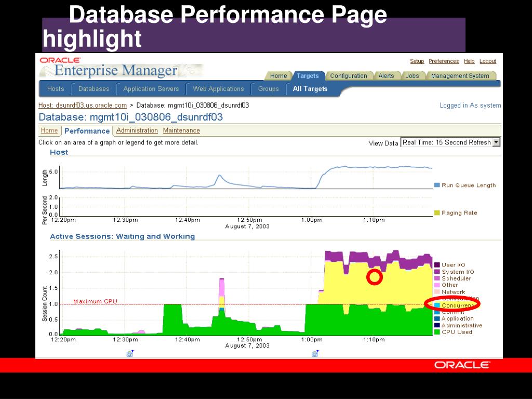Click the "Host" section heading

pos(59,152)
